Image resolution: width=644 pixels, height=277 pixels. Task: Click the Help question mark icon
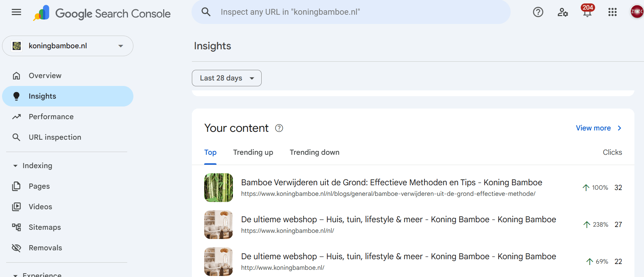pos(538,12)
